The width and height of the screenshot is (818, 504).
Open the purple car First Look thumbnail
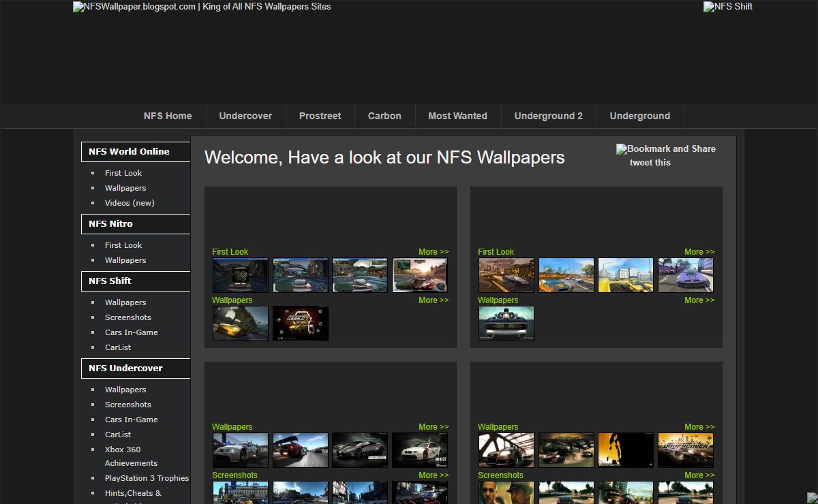coord(686,275)
